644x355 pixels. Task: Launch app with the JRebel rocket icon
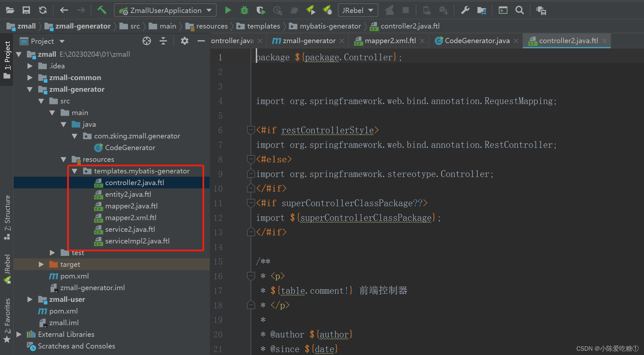[311, 10]
